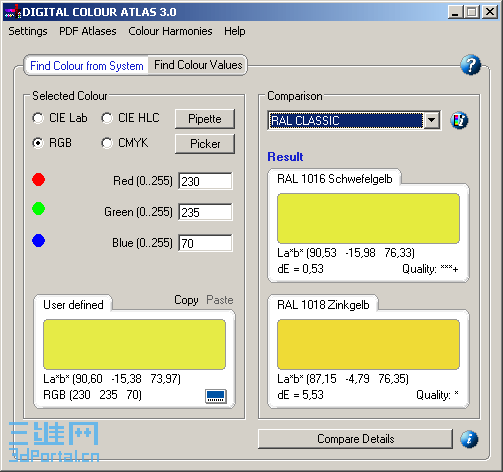Click the text 'dE = 5,53'
The width and height of the screenshot is (503, 472).
(x=300, y=395)
